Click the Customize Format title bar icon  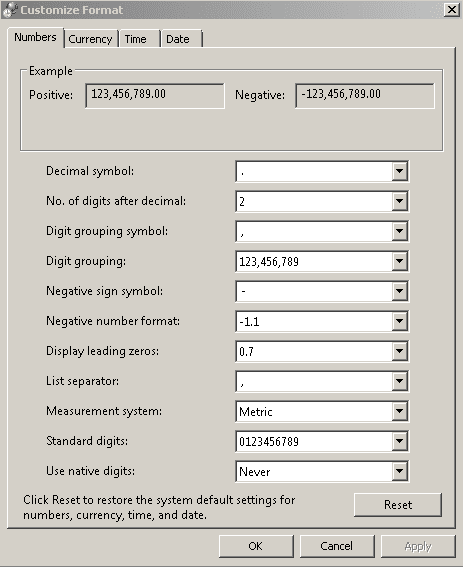(x=9, y=9)
